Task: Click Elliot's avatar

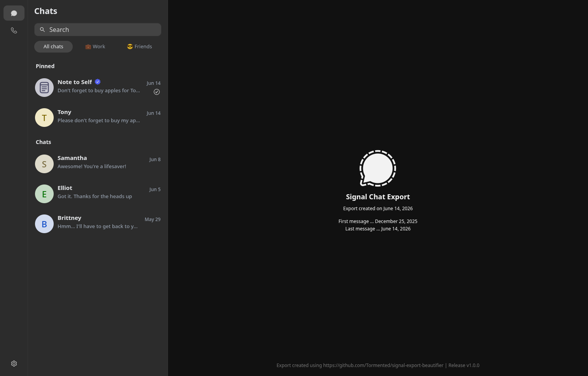Action: (x=44, y=194)
